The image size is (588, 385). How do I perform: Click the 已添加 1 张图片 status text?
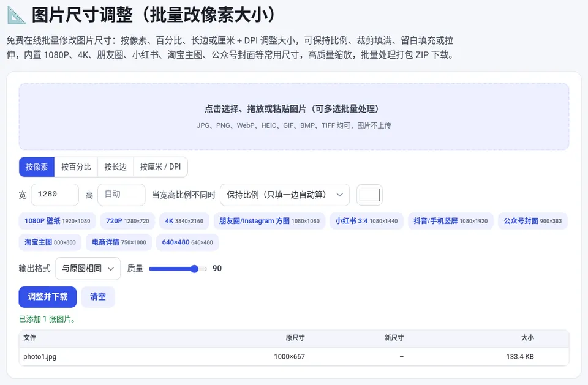(47, 319)
